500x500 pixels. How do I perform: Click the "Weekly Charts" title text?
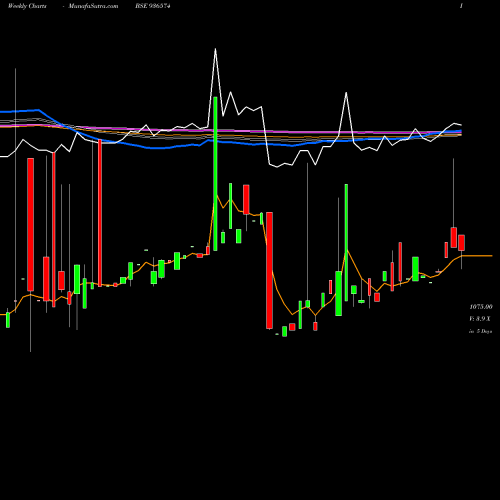tap(27, 6)
